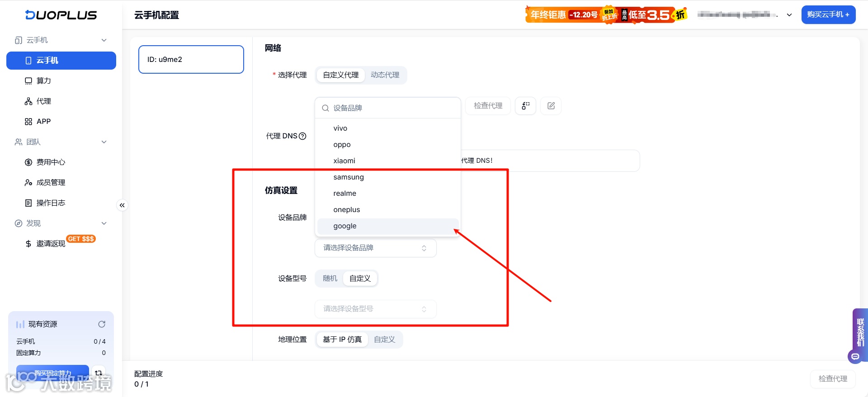Viewport: 868px width, 397px height.
Task: Collapse the sidebar with the double-arrow button
Action: pos(122,205)
